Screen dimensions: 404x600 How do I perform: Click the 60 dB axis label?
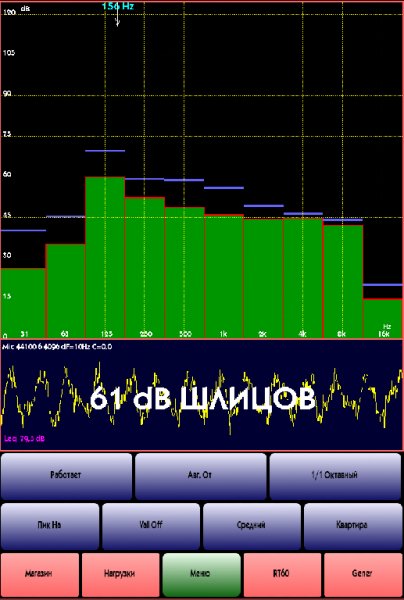(7, 174)
